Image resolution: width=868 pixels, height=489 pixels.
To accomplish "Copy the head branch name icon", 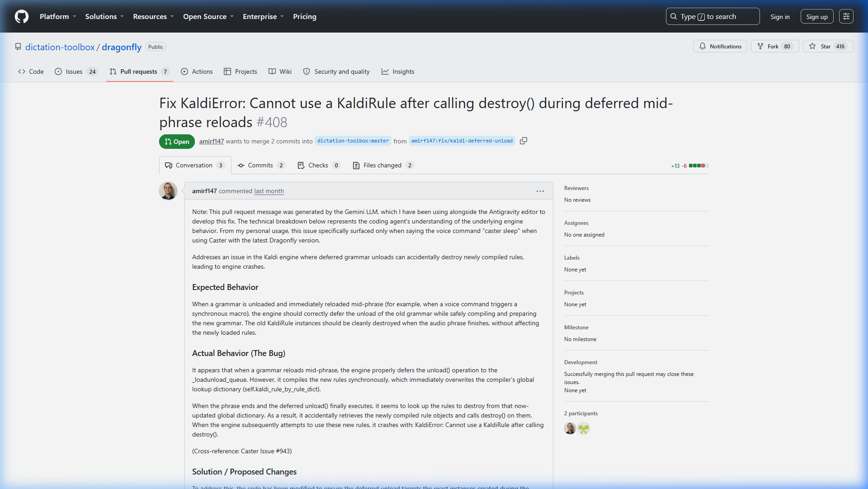I will point(524,141).
